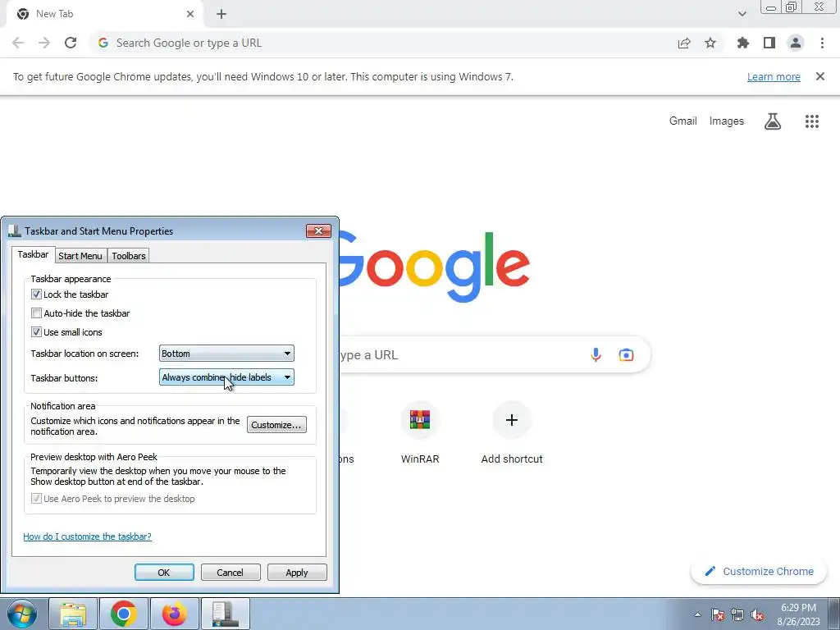Bookmark this tab with the star icon

point(710,43)
